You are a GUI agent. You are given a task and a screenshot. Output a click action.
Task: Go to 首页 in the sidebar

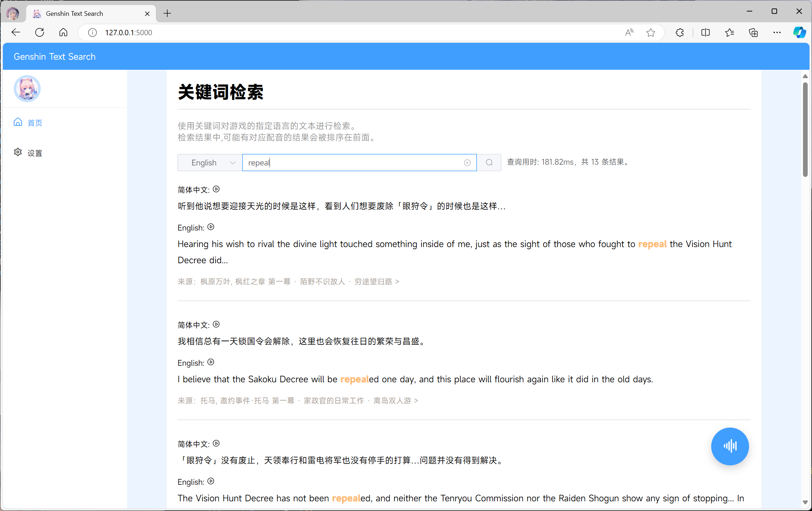tap(35, 123)
